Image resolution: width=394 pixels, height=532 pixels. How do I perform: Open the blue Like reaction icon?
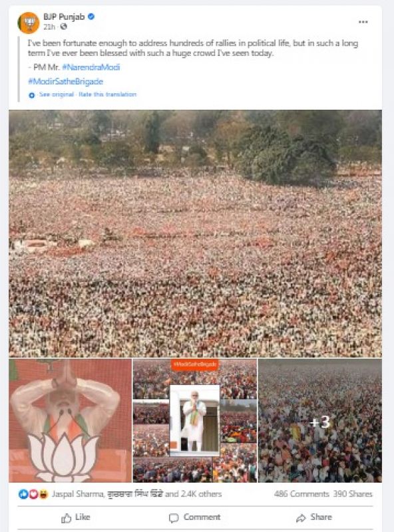[x=23, y=494]
